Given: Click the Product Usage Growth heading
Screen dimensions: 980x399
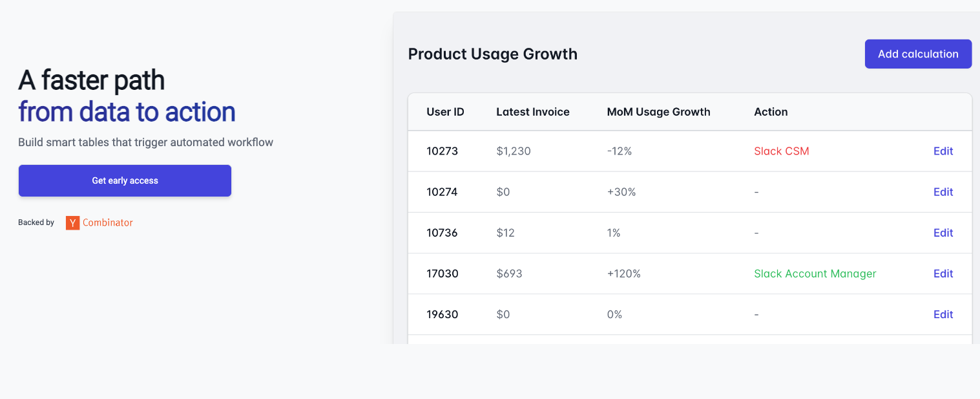Looking at the screenshot, I should [493, 54].
